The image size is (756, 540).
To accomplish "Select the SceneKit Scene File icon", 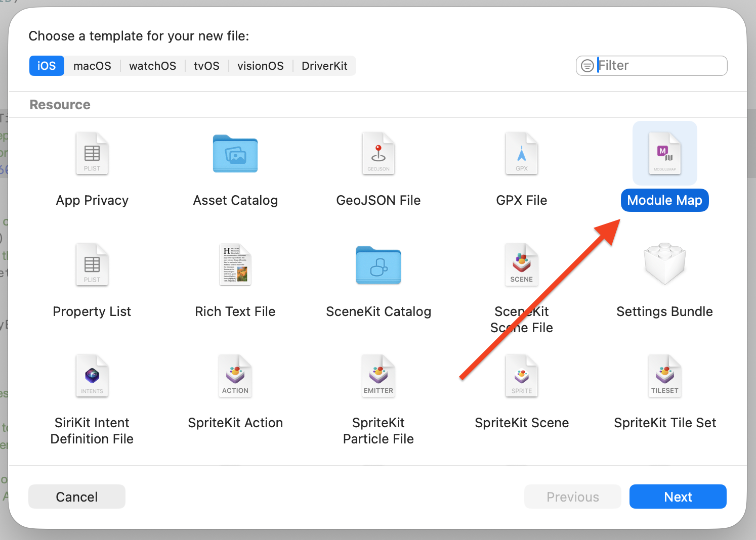I will pyautogui.click(x=522, y=264).
